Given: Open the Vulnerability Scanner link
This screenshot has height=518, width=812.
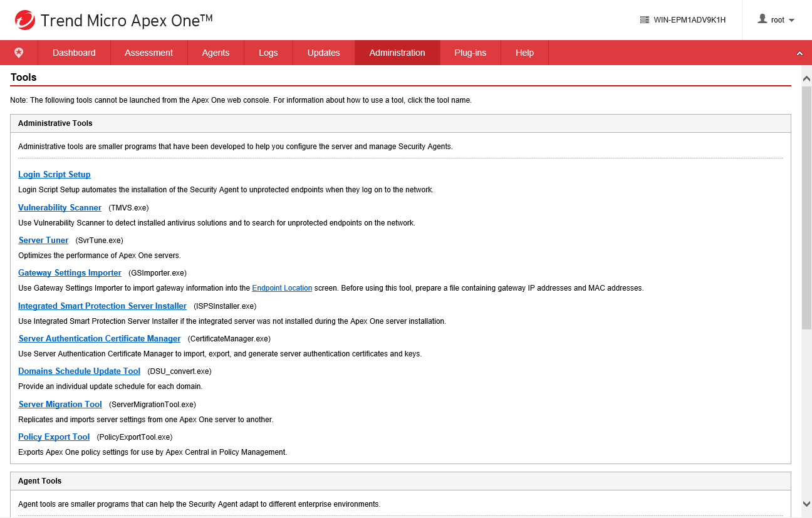Looking at the screenshot, I should (x=60, y=207).
